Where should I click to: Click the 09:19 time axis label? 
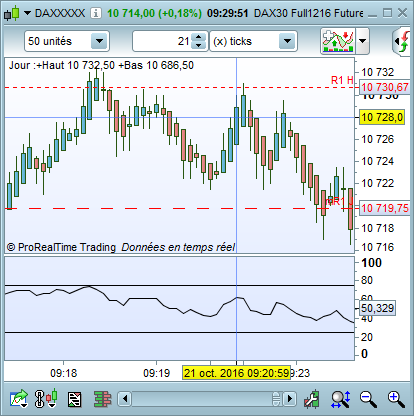[x=156, y=373]
